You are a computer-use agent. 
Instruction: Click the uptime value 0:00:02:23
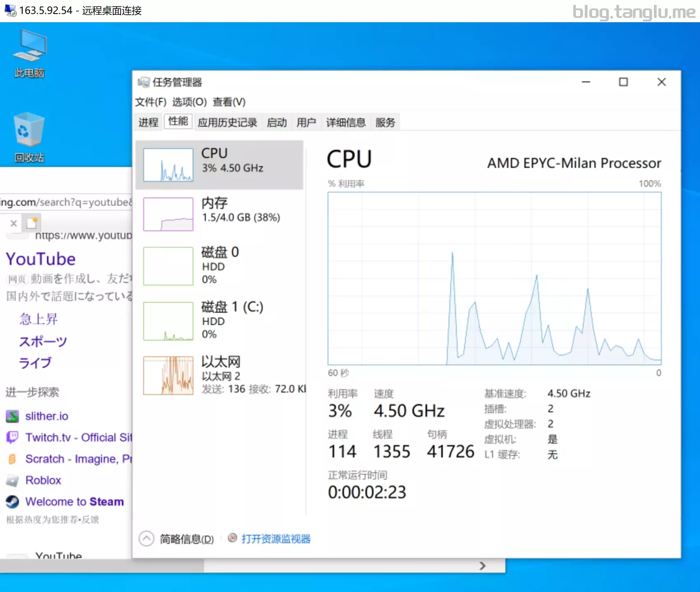pos(367,492)
